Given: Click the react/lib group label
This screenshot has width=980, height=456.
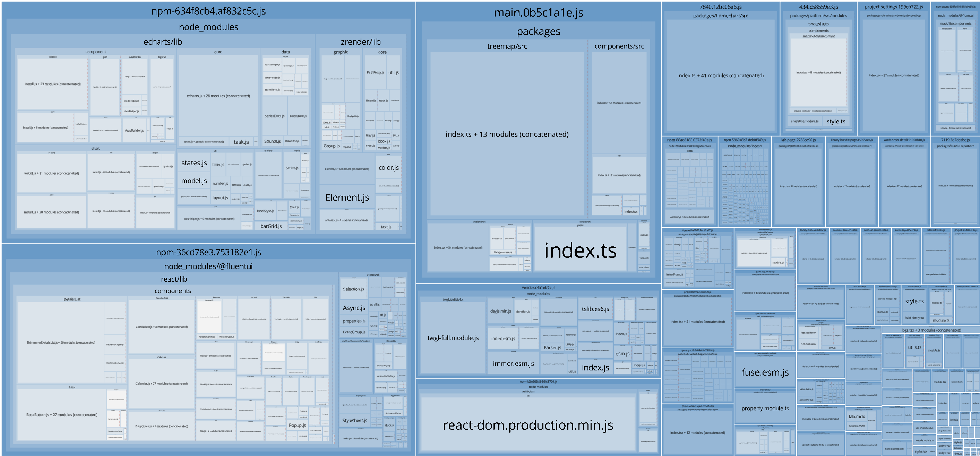Looking at the screenshot, I should [174, 279].
